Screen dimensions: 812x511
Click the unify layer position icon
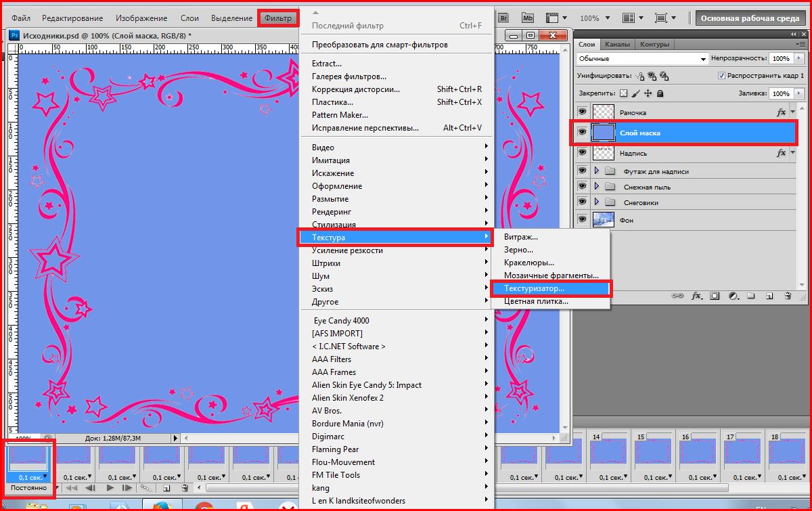(x=641, y=76)
